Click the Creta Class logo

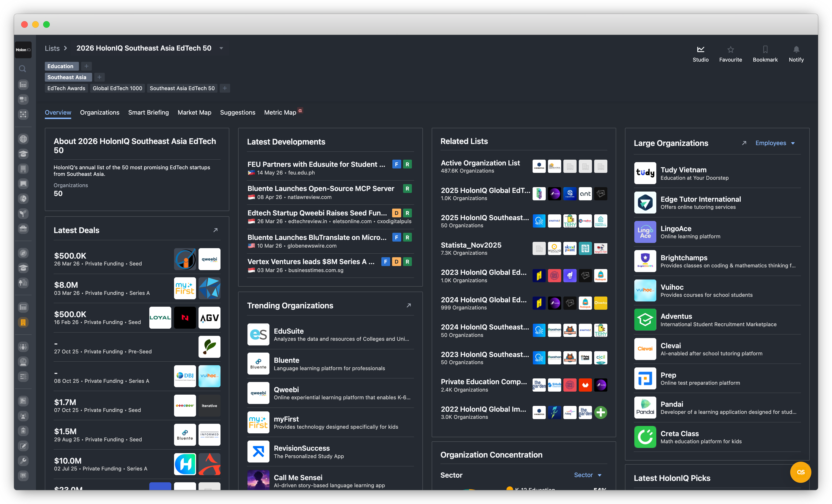pos(645,437)
